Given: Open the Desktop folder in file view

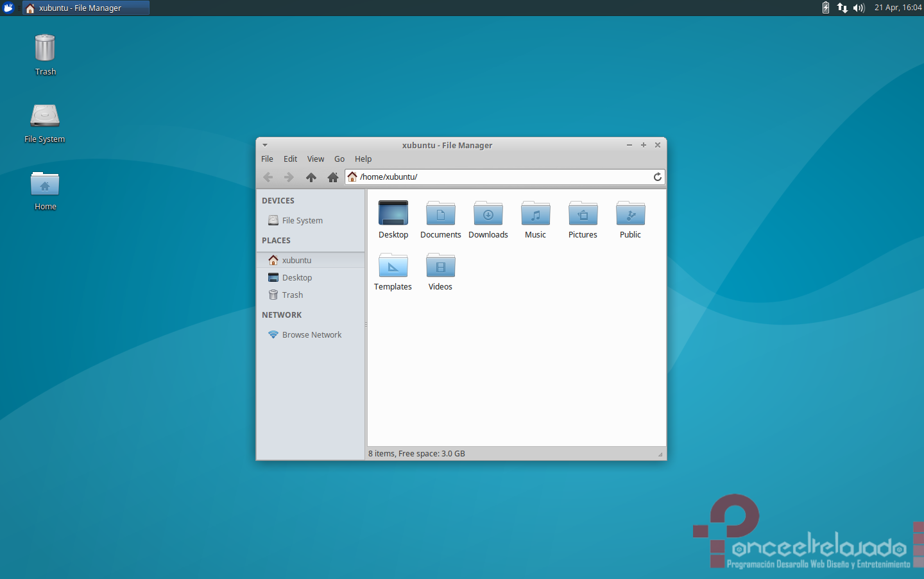Looking at the screenshot, I should click(x=393, y=220).
